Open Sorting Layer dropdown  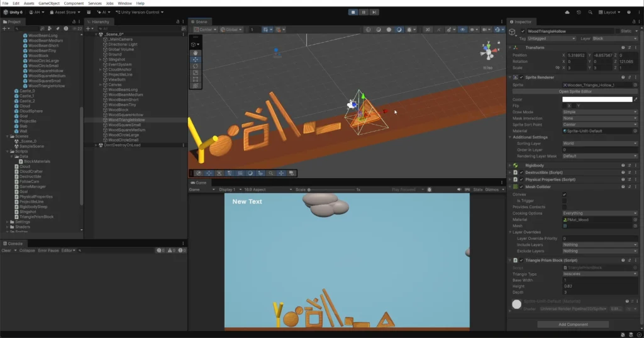(599, 144)
